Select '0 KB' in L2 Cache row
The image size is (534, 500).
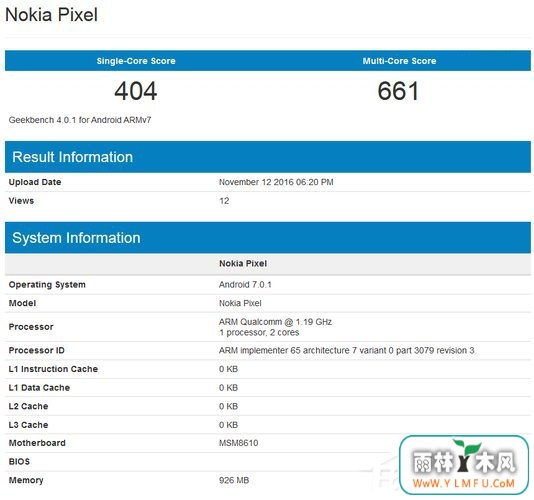point(229,406)
